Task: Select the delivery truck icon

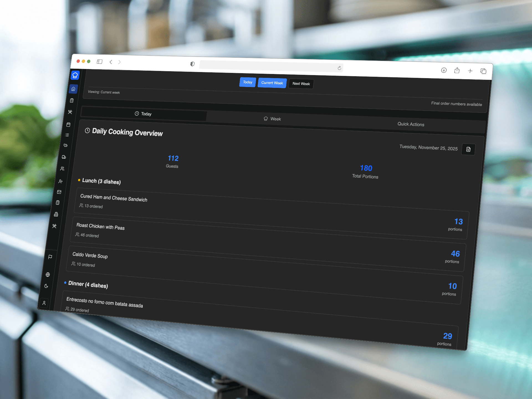Action: point(64,157)
